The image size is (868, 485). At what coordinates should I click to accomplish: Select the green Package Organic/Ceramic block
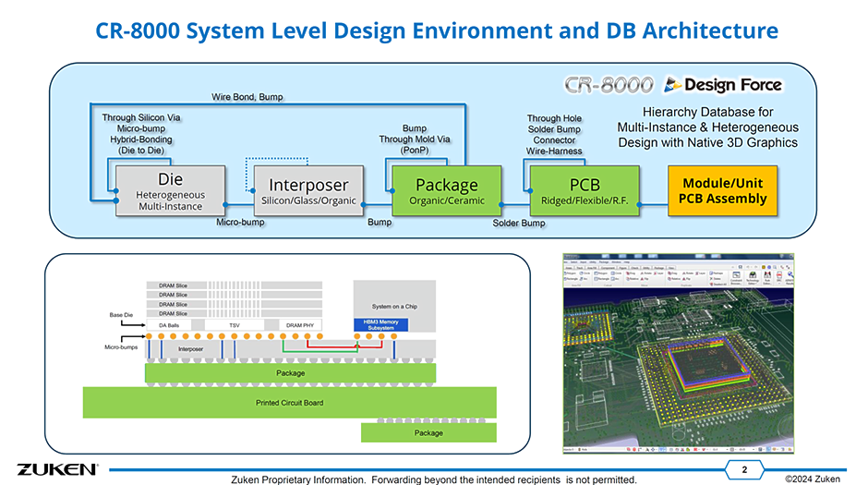click(x=447, y=191)
